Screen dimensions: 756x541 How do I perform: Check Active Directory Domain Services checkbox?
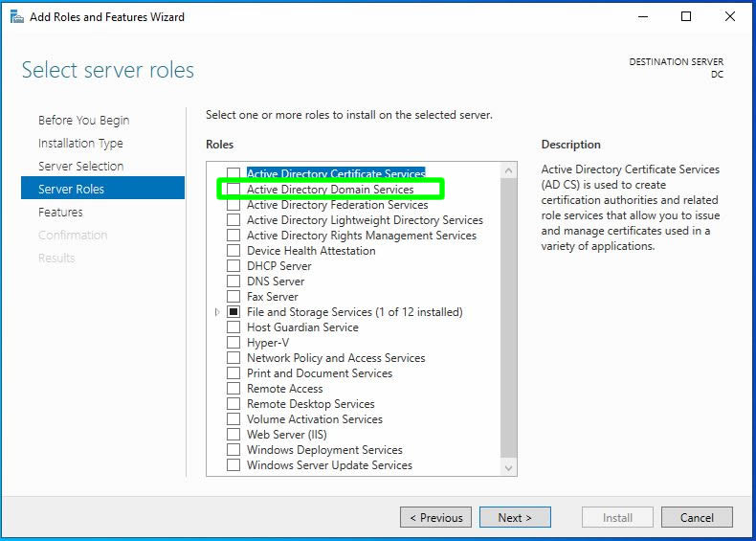(x=233, y=190)
